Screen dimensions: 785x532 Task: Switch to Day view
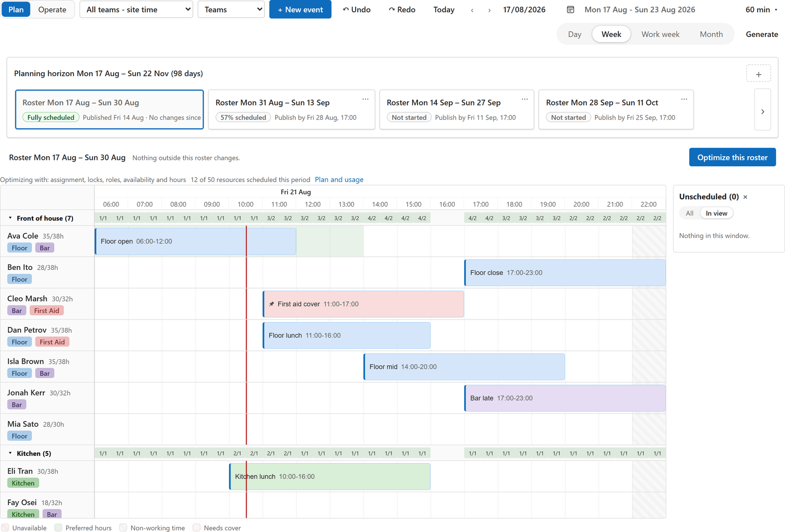pos(575,34)
